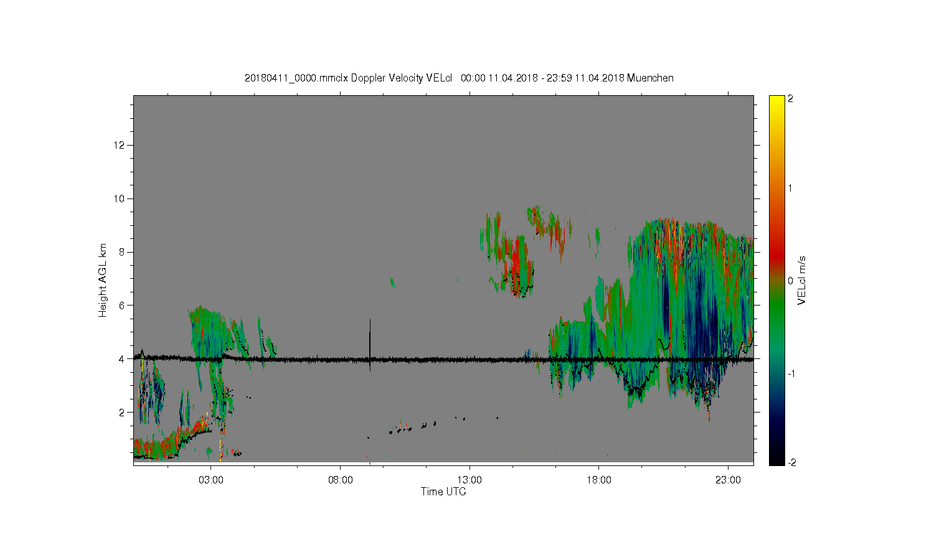Select the height axis tick label 8

coord(123,252)
